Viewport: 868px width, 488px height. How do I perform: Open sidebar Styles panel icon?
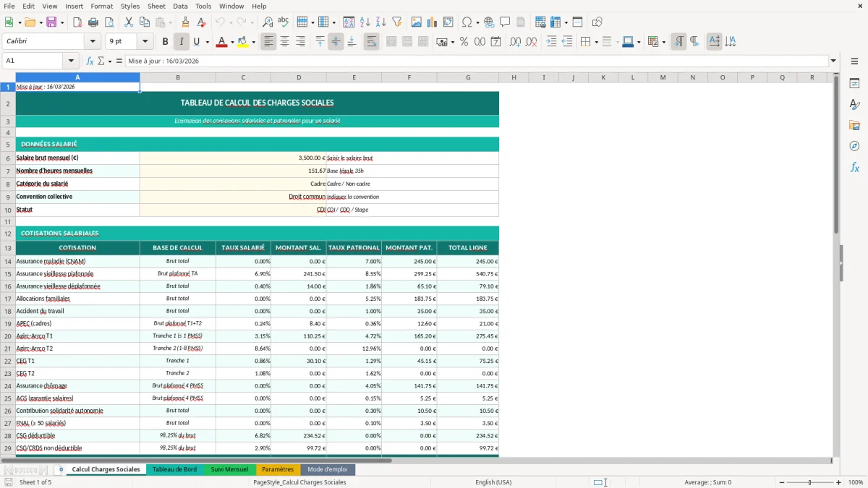(854, 105)
